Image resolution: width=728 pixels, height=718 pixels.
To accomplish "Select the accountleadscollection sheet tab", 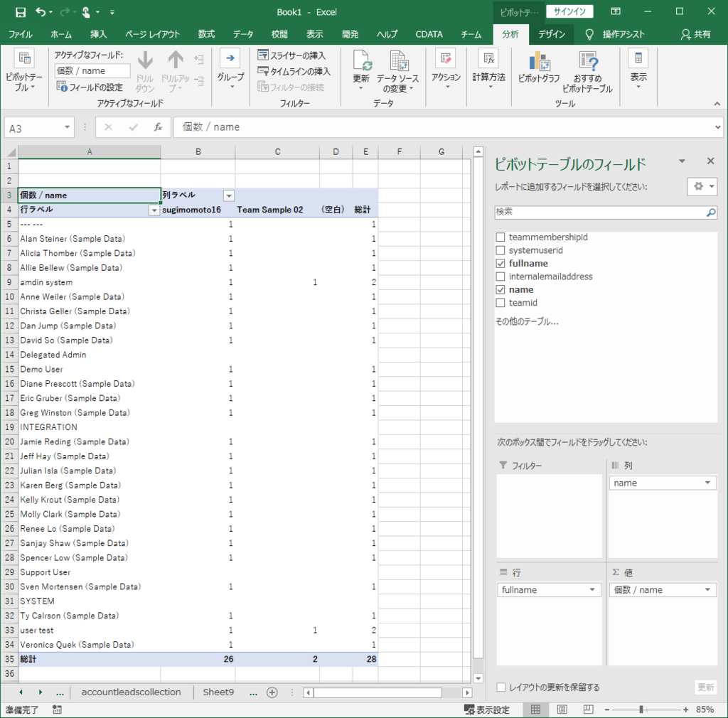I will [x=132, y=692].
